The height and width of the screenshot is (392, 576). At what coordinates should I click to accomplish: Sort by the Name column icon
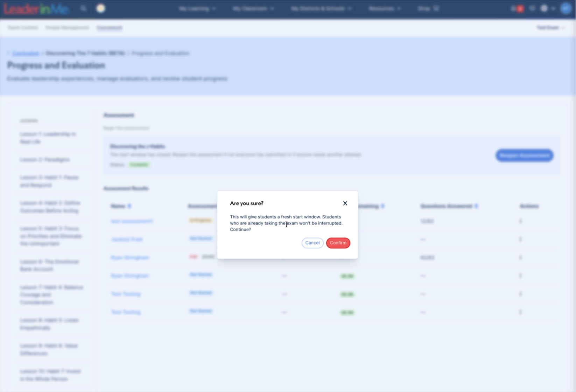pos(129,206)
